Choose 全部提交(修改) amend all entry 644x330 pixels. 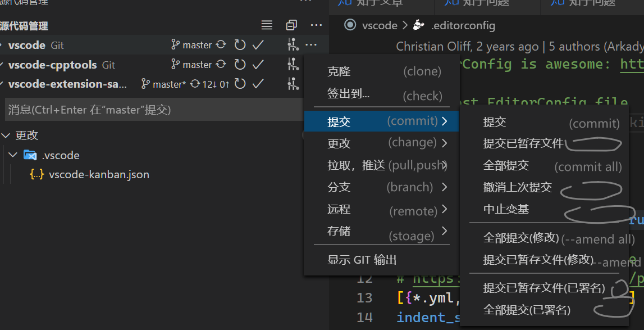[x=544, y=238]
